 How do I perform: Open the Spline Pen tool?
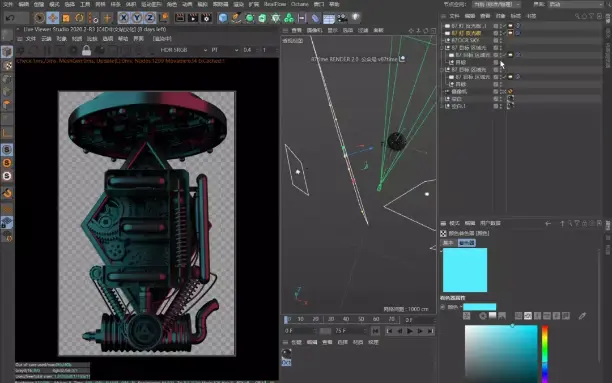tap(236, 18)
